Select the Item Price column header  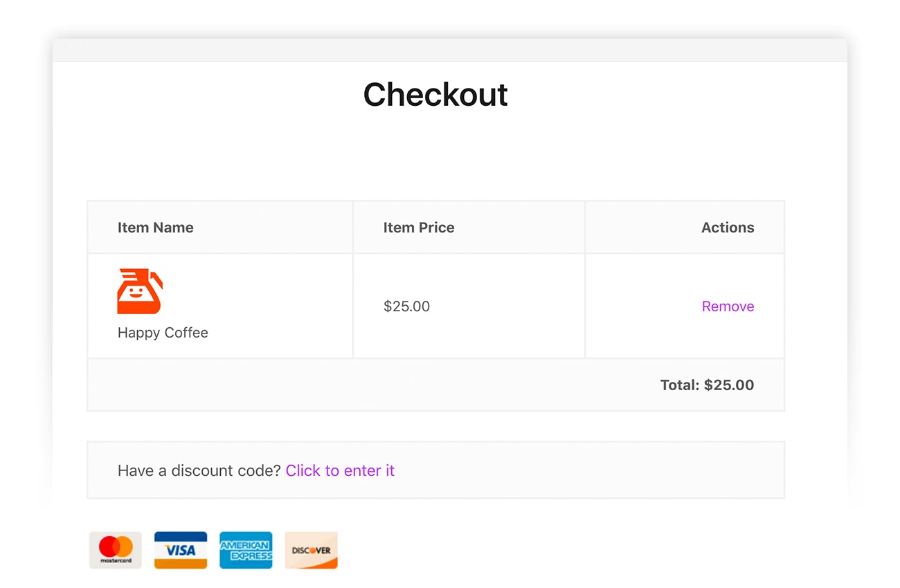(x=419, y=228)
